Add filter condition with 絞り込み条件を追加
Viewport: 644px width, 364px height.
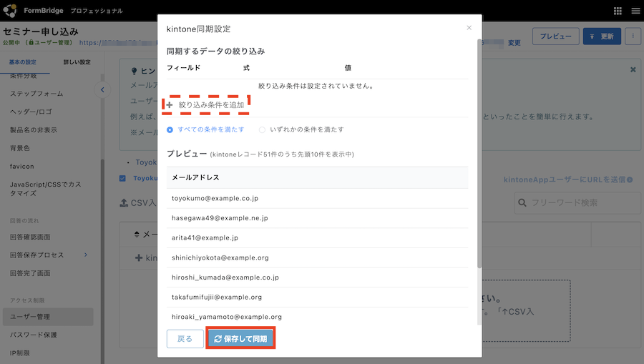pos(206,105)
